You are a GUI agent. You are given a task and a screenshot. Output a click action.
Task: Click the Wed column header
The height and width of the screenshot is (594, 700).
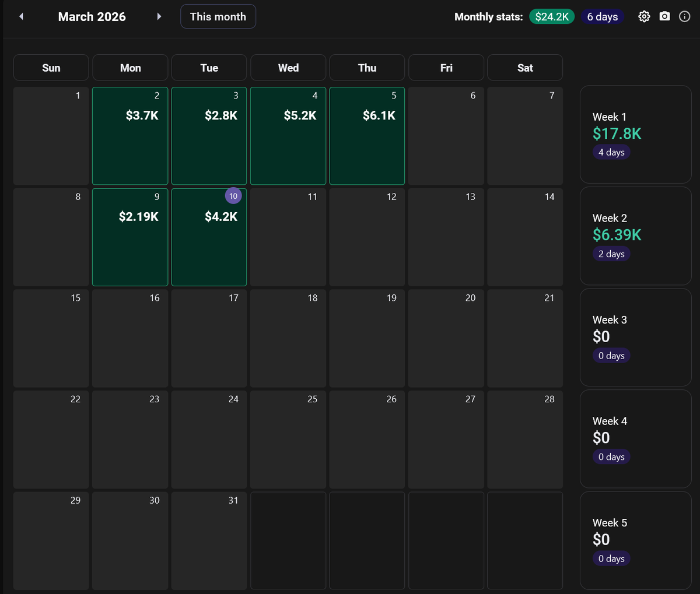tap(288, 68)
